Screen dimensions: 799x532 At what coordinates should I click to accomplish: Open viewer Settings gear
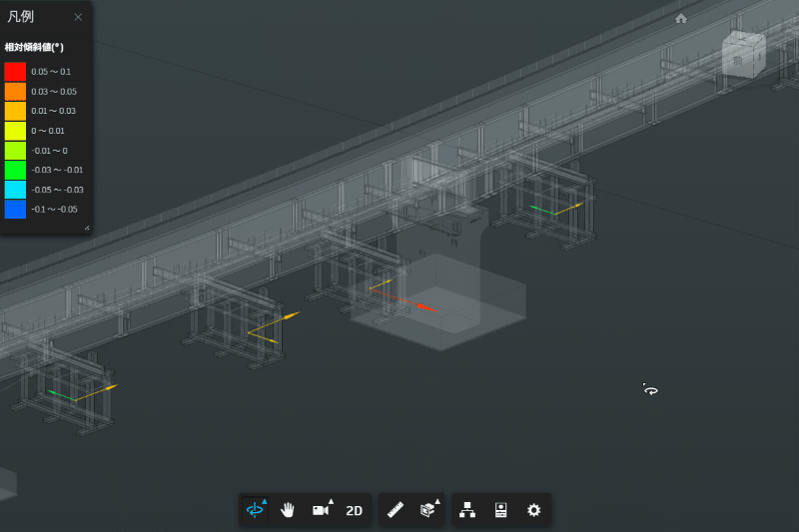(x=533, y=510)
